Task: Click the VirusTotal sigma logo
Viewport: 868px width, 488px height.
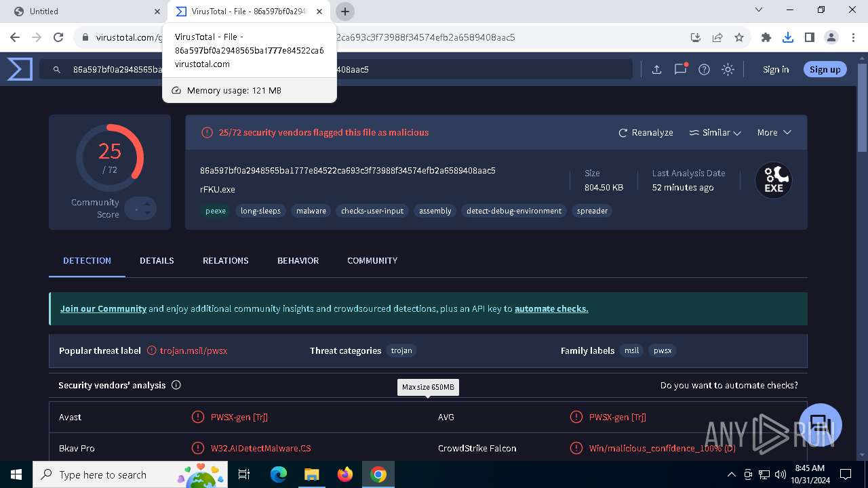Action: [x=20, y=69]
